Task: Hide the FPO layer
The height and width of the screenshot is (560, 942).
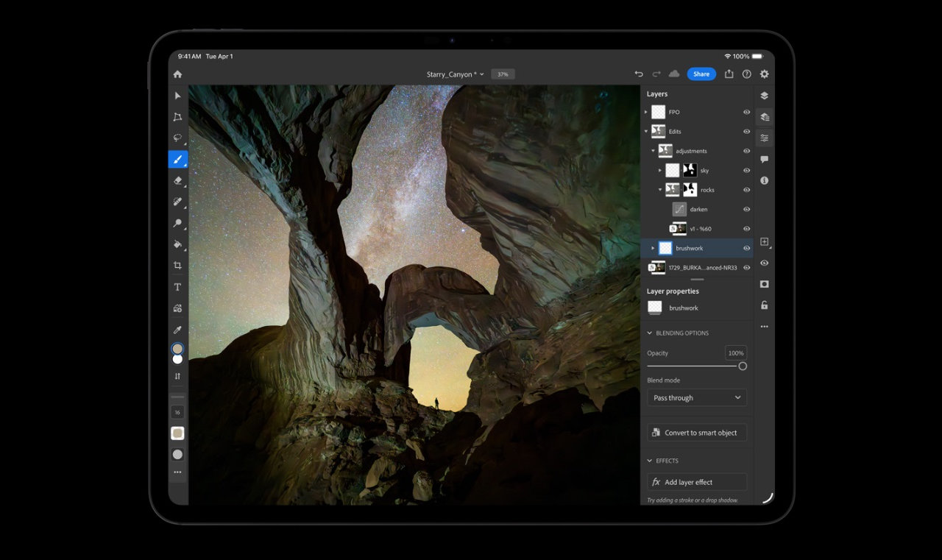Action: (x=746, y=112)
